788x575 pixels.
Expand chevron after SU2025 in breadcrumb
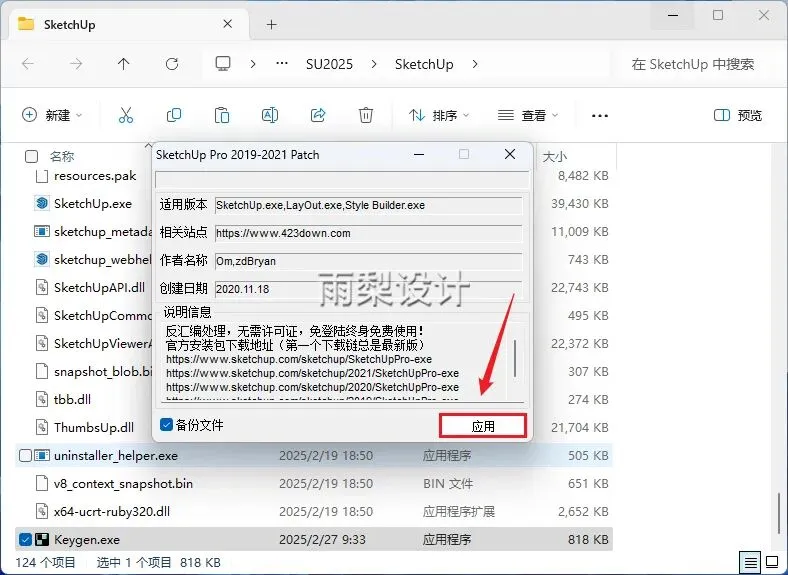click(374, 64)
